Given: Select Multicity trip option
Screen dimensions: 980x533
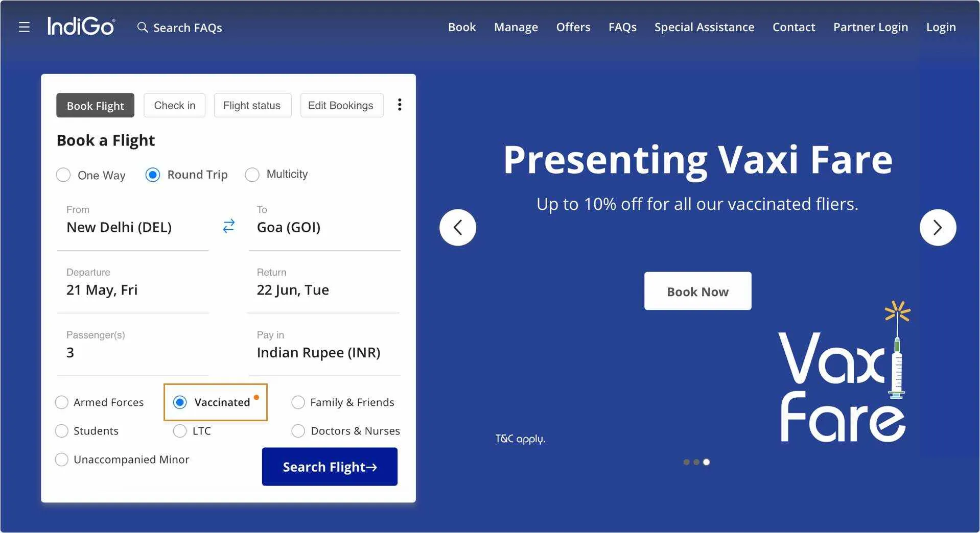Looking at the screenshot, I should 276,174.
